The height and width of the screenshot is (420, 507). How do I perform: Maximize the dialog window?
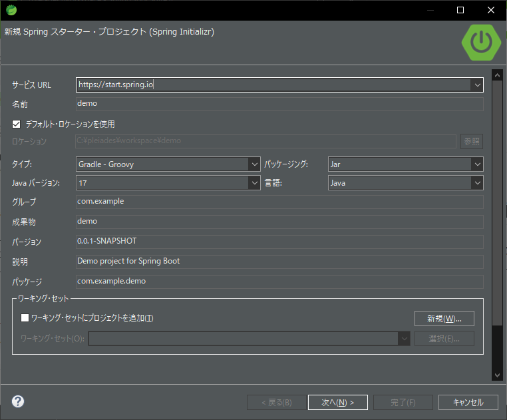[x=460, y=10]
